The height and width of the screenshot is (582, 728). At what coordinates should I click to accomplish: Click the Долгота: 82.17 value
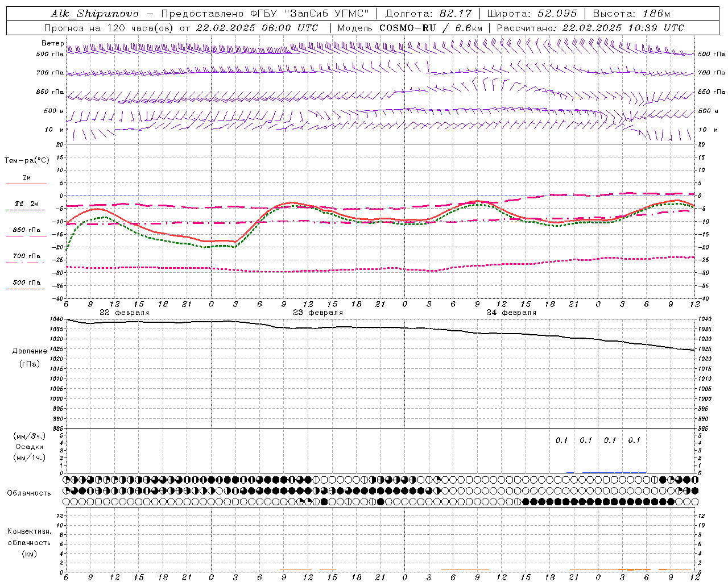(428, 14)
